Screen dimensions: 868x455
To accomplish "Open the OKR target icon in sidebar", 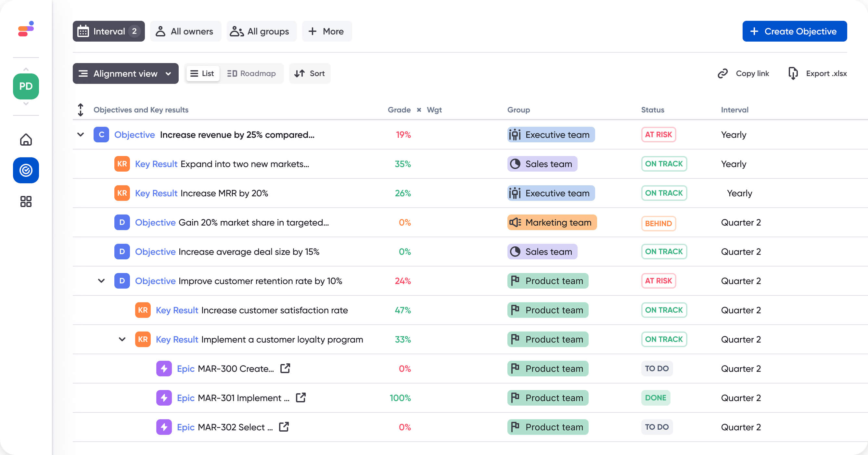I will pyautogui.click(x=26, y=170).
